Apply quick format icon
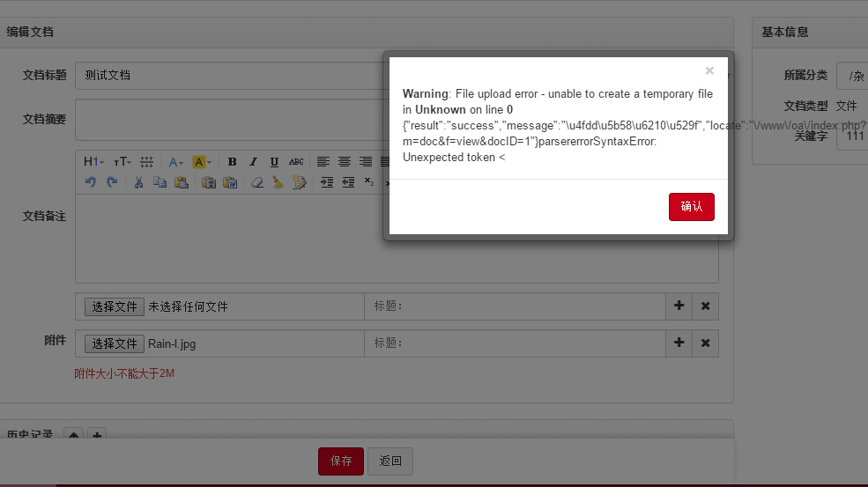This screenshot has height=487, width=868. pos(299,182)
